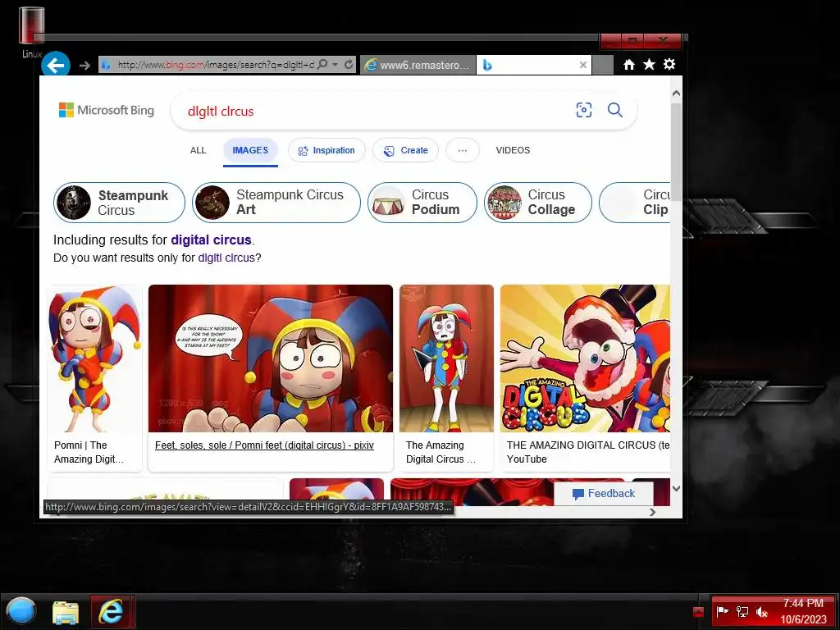This screenshot has height=630, width=840.
Task: Expand the more options ellipsis button
Action: (x=463, y=151)
